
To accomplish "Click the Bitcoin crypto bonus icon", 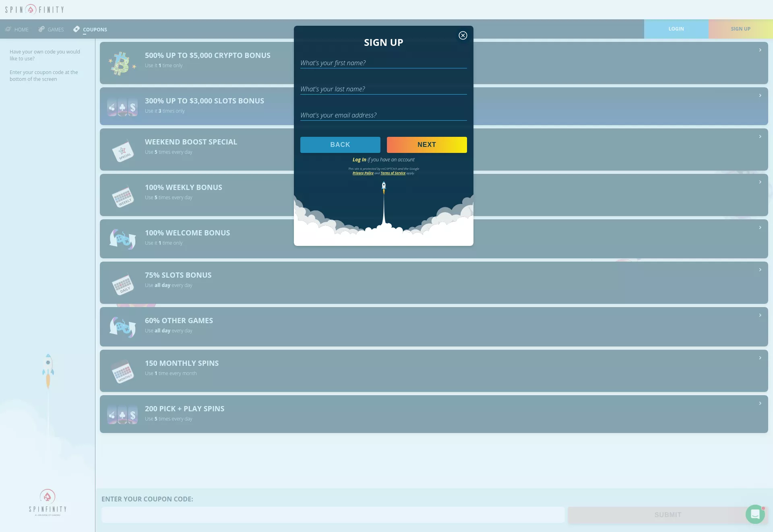I will pyautogui.click(x=122, y=63).
